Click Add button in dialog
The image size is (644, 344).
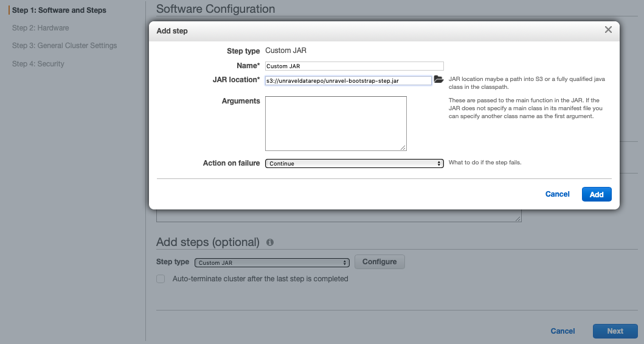click(597, 194)
